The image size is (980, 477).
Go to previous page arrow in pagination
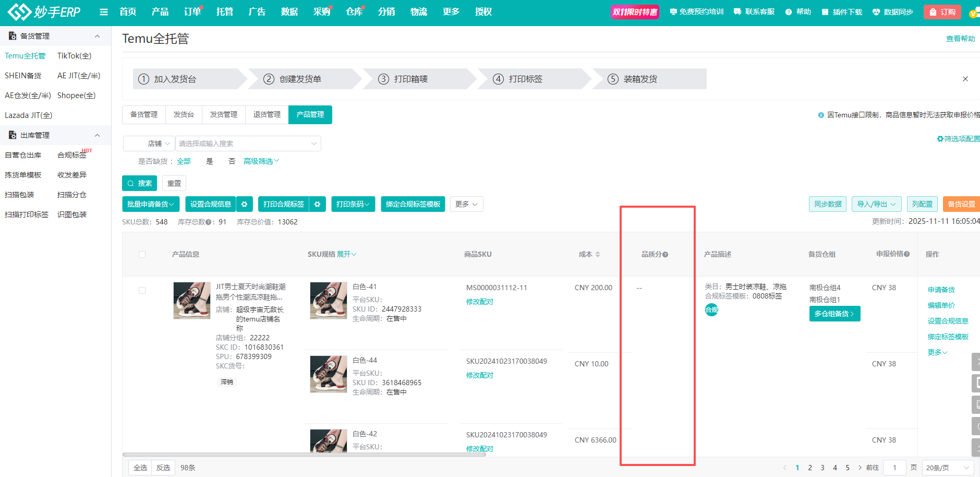tap(784, 468)
